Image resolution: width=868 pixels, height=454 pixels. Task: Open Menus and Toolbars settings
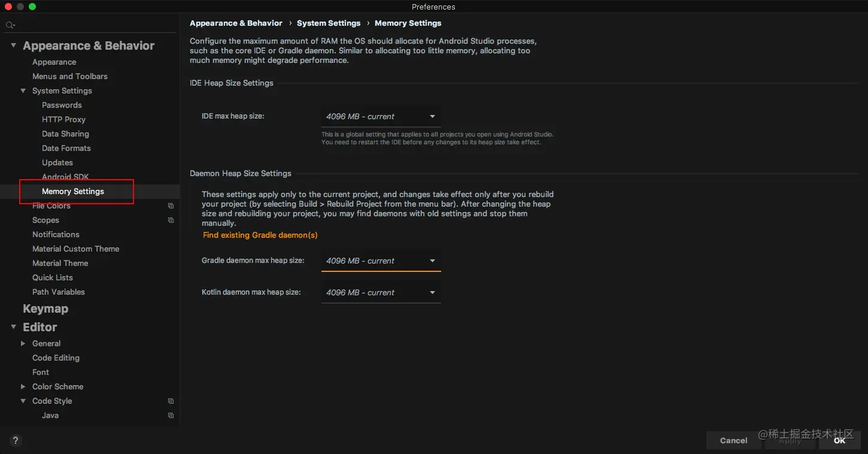click(70, 76)
